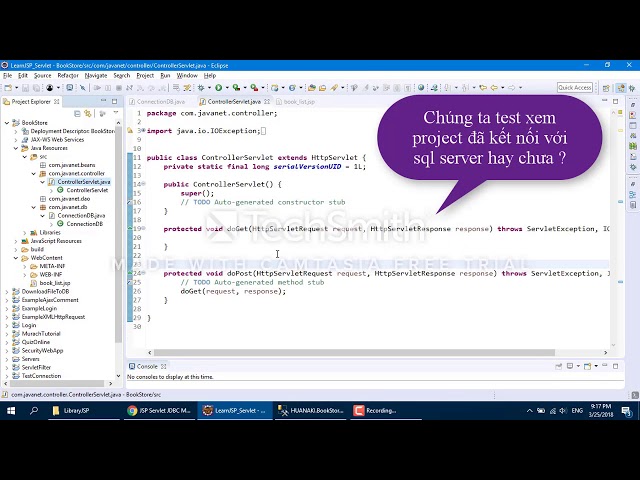
Task: Click the Save All toolbar icon
Action: point(36,88)
